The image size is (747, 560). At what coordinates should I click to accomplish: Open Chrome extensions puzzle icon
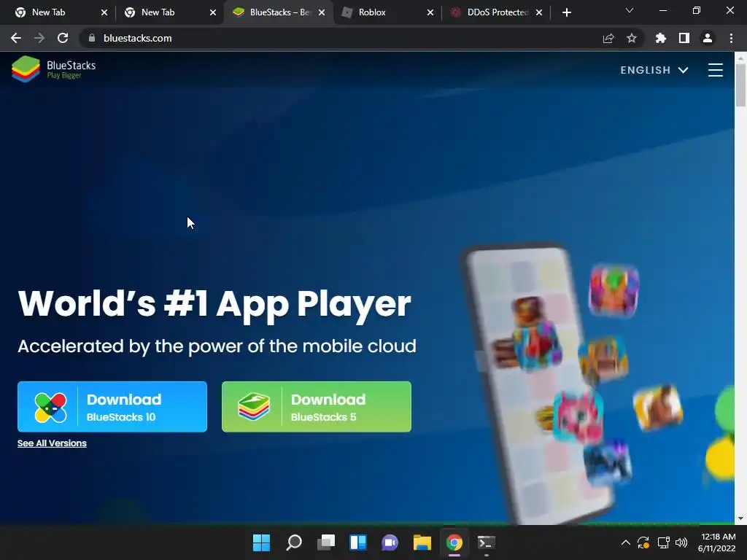click(661, 38)
